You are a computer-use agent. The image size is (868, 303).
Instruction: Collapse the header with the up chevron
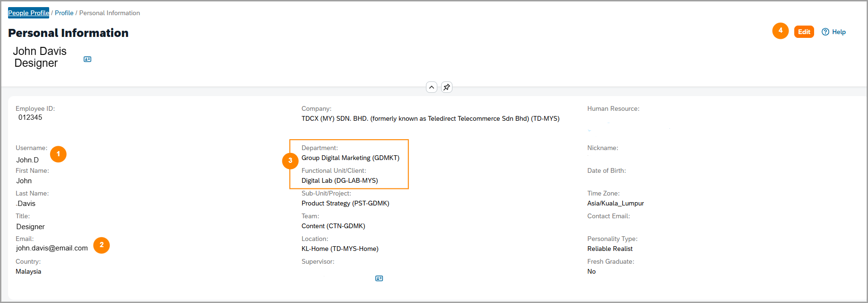(x=432, y=87)
